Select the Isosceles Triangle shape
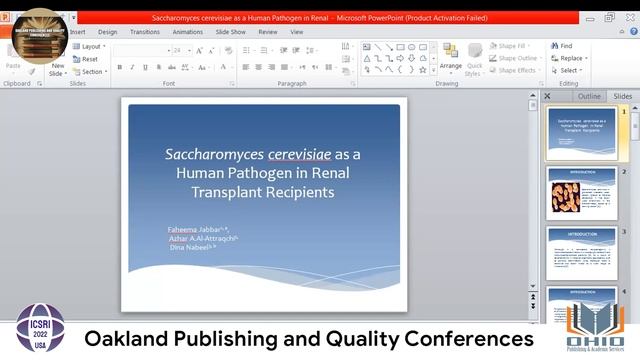640x360 pixels. point(367,59)
